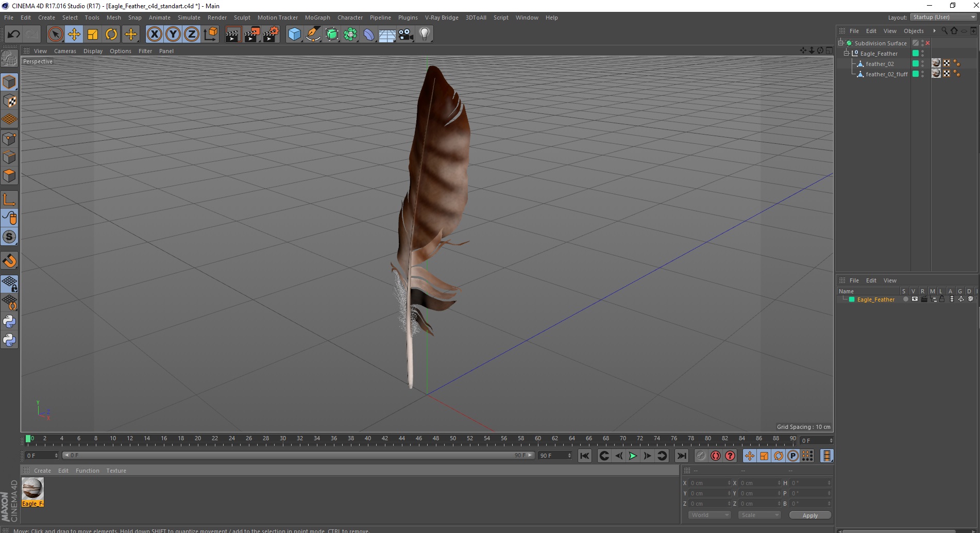
Task: Enable snapping with the S icon
Action: 9,237
